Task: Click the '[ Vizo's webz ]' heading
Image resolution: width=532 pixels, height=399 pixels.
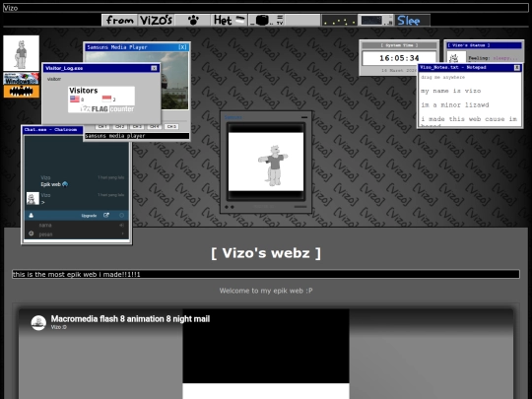Action: coord(266,253)
